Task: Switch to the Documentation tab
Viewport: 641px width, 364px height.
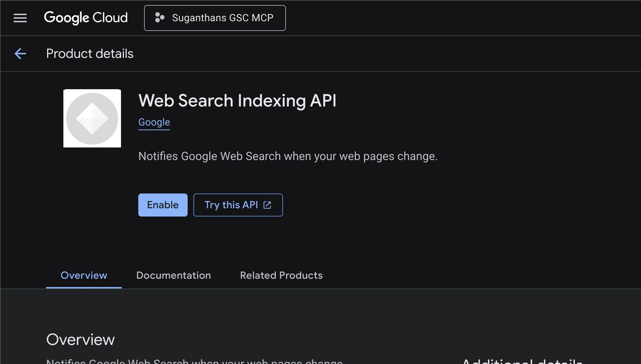Action: coord(173,276)
